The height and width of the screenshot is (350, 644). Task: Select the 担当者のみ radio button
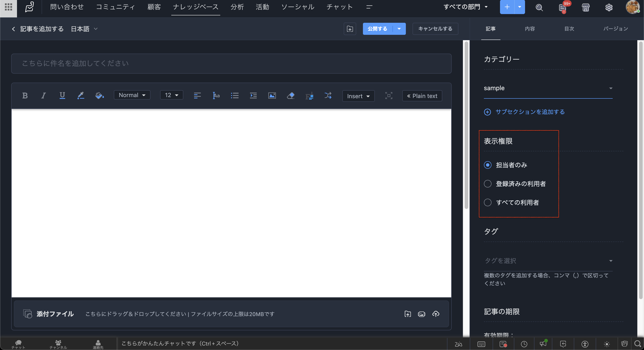pyautogui.click(x=487, y=165)
